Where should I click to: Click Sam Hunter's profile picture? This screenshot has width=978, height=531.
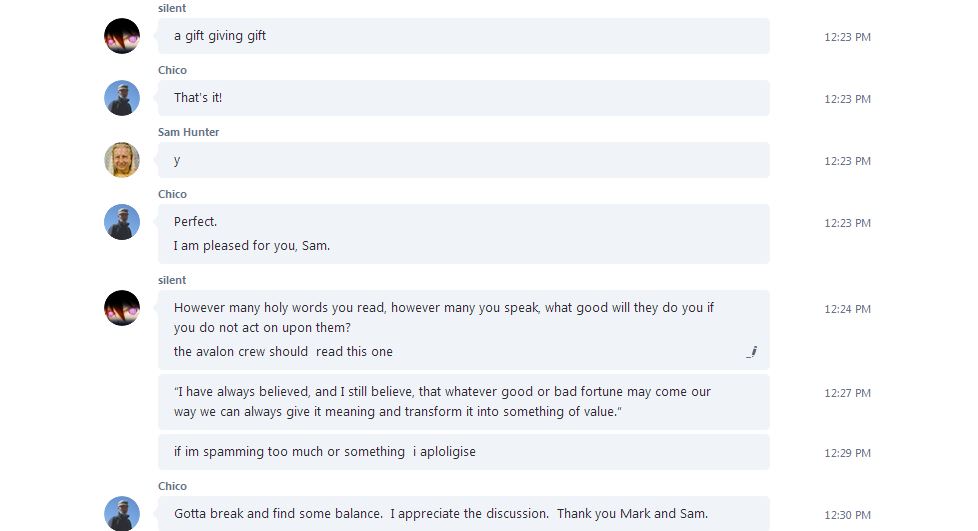[122, 160]
